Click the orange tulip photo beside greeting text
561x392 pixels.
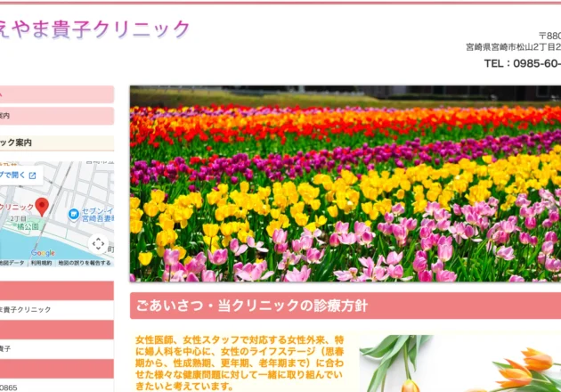click(460, 363)
